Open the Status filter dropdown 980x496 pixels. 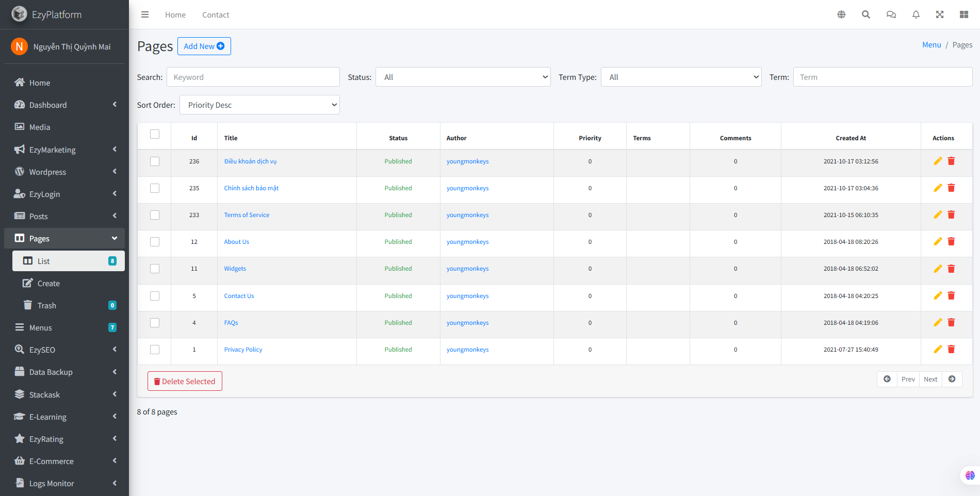tap(463, 77)
